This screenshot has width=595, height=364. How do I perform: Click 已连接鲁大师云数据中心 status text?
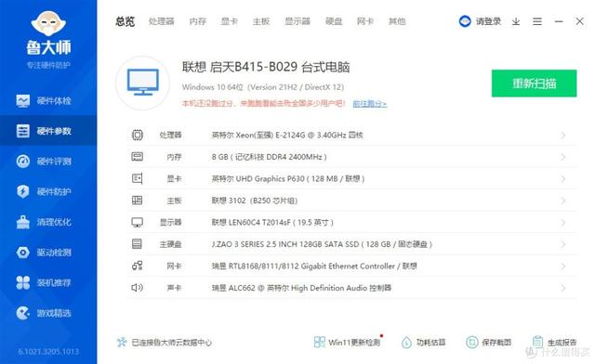pos(171,343)
